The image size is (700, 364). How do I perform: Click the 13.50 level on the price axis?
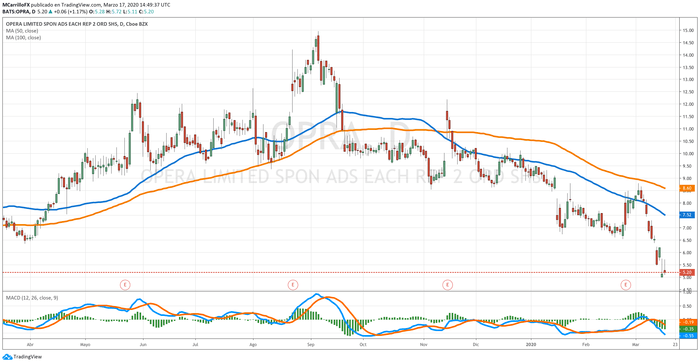tap(688, 67)
